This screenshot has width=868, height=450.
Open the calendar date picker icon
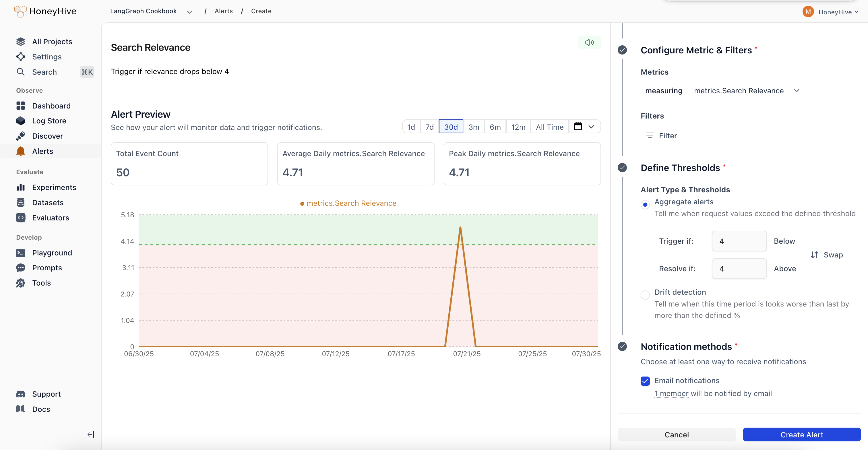pos(578,127)
